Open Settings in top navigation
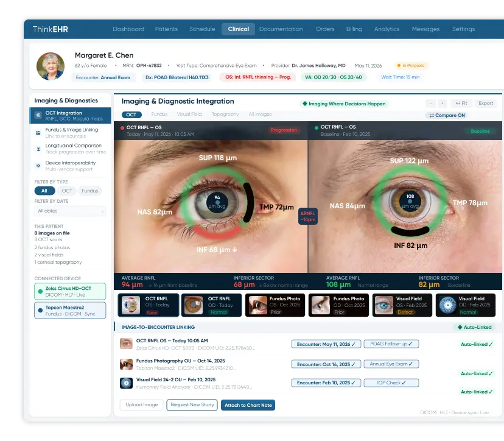504x441 pixels. (x=463, y=29)
